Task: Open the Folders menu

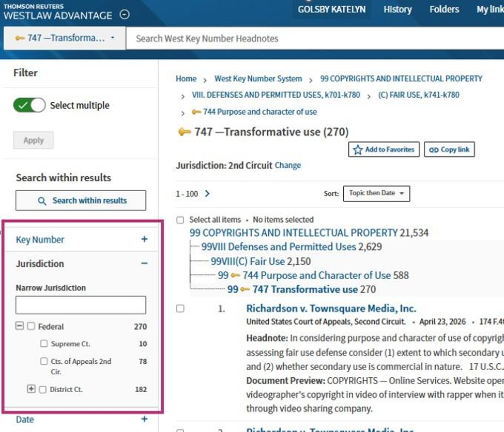Action: (444, 10)
